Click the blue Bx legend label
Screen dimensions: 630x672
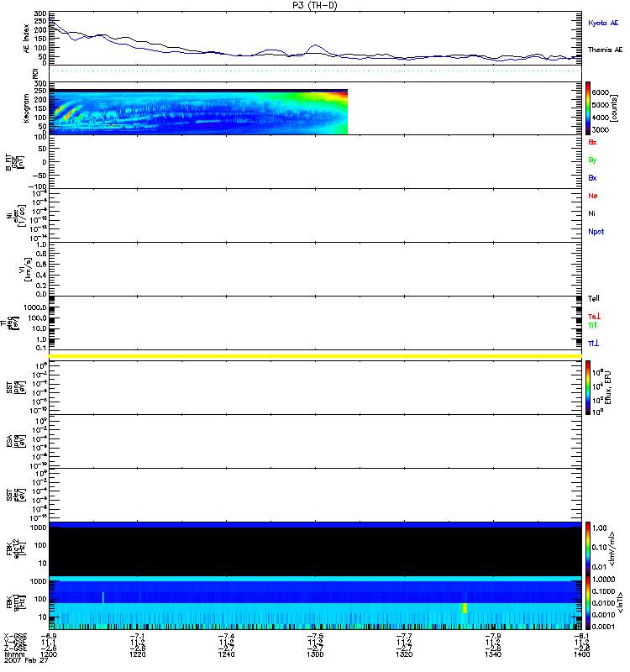592,178
